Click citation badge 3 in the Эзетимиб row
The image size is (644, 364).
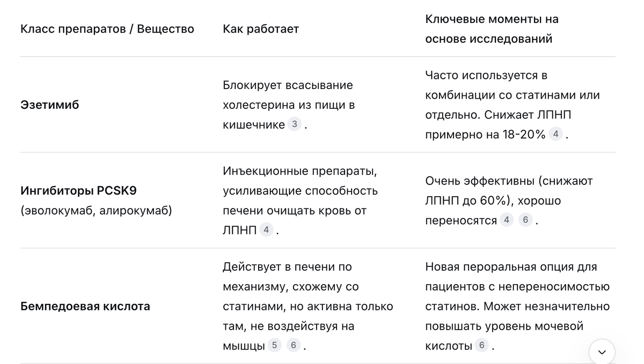(294, 124)
